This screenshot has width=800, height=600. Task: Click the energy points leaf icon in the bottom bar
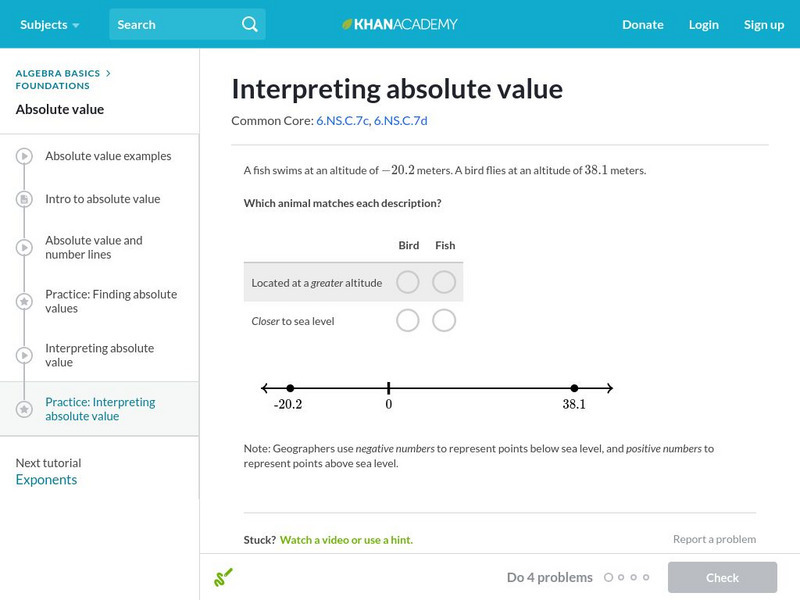click(224, 577)
